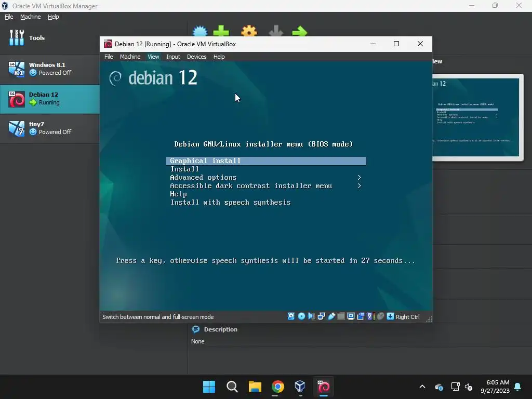Image resolution: width=532 pixels, height=399 pixels.
Task: Click the OneDrive cloud tray icon
Action: pyautogui.click(x=438, y=387)
